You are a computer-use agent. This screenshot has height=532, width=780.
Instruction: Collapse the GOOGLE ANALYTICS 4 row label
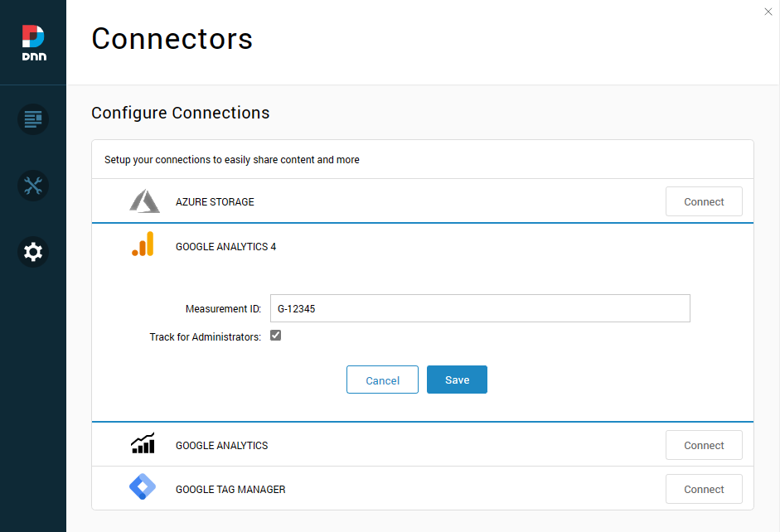(225, 247)
